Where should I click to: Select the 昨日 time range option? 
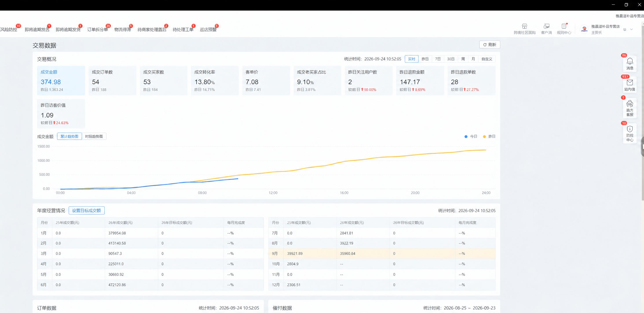click(x=425, y=59)
